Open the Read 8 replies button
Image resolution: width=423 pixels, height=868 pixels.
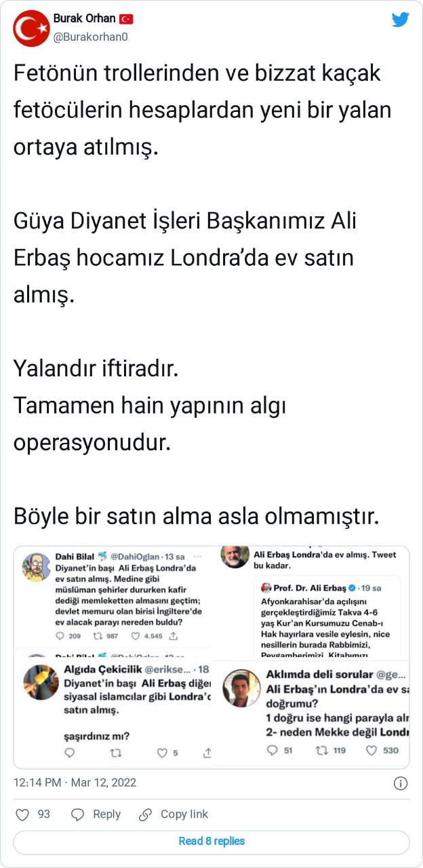(x=211, y=842)
